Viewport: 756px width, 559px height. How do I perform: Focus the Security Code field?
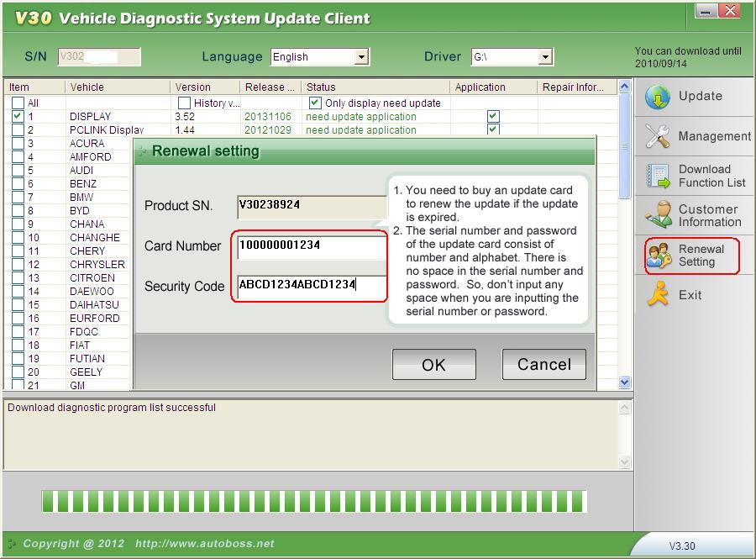click(312, 286)
